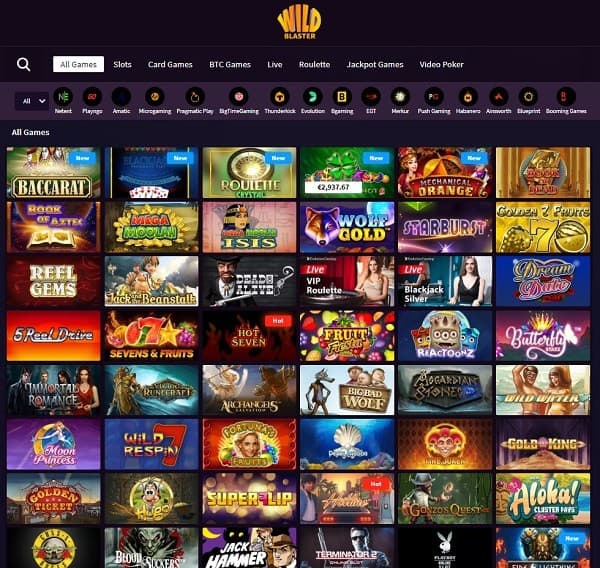Open the Gonzo's Quest game thumbnail
600x568 pixels.
tap(445, 499)
